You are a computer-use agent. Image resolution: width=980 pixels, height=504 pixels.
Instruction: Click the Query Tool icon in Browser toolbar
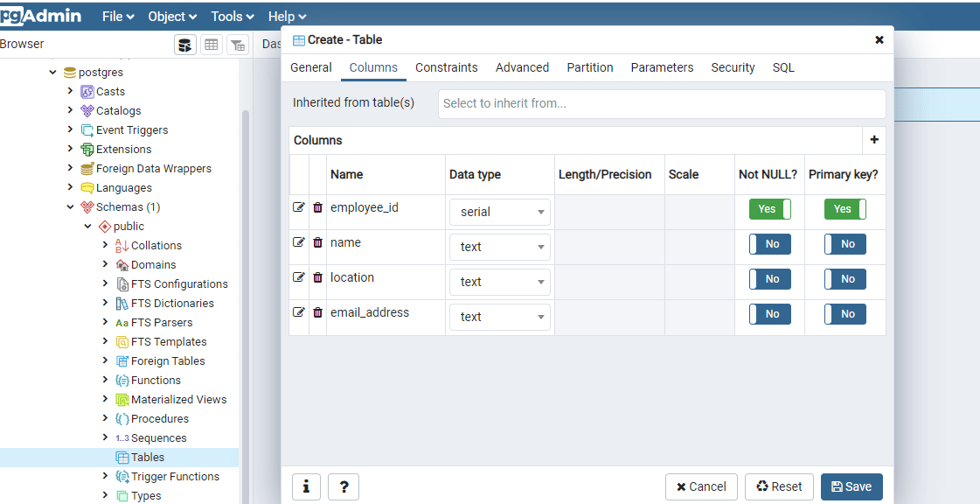(x=185, y=45)
